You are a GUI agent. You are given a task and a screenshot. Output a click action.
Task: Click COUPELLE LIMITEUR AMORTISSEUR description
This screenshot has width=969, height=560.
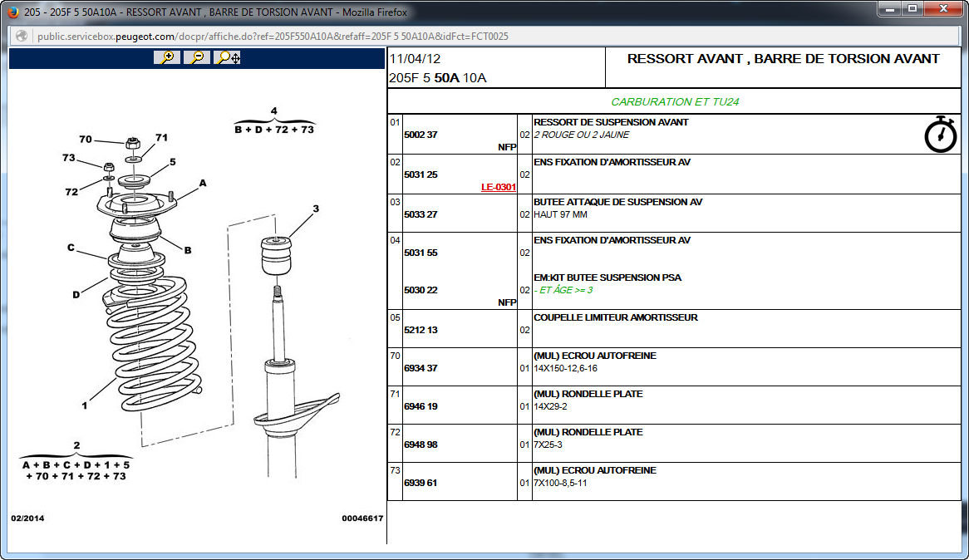coord(615,317)
